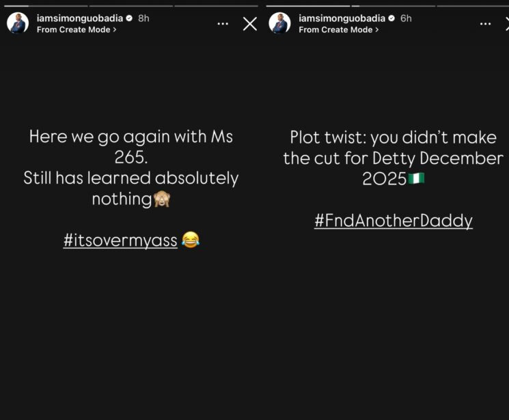This screenshot has height=420, width=509.
Task: Click iamsimonguobadia username on the 8h story
Action: click(80, 18)
